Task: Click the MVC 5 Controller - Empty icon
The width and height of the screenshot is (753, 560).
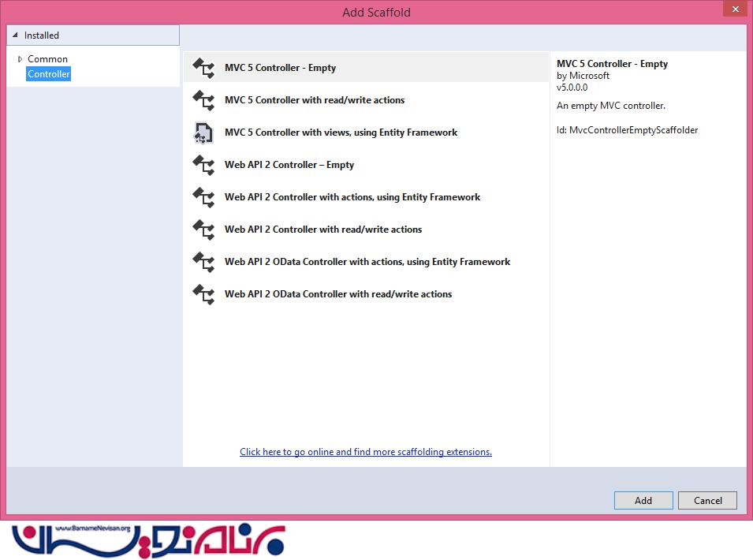Action: (x=203, y=68)
